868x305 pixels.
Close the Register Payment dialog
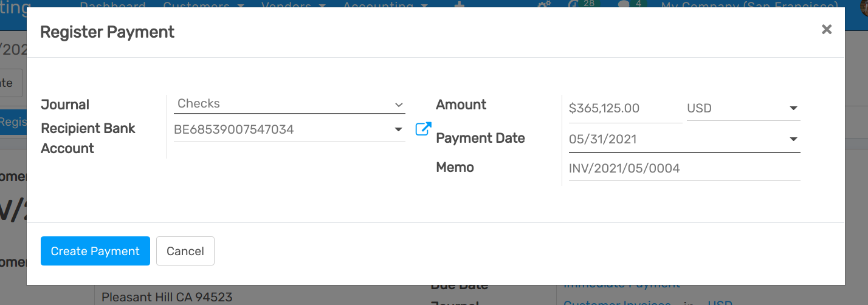click(826, 29)
